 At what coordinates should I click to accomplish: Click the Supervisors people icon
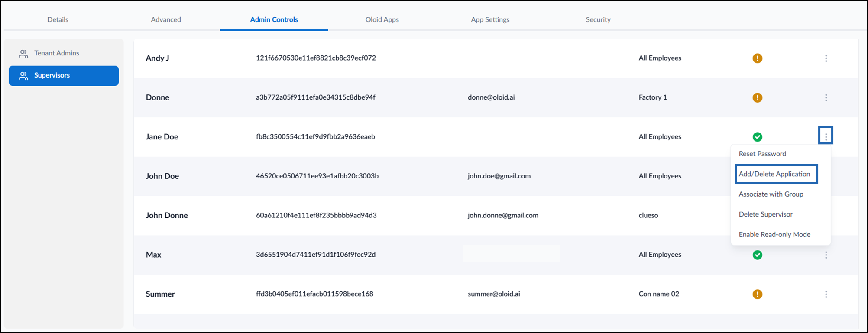(x=23, y=76)
